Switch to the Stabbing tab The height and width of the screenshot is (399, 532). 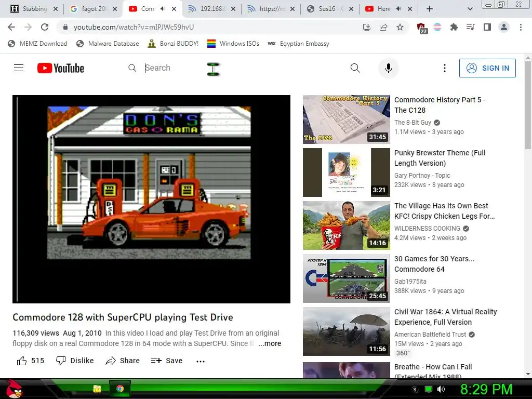pos(34,9)
